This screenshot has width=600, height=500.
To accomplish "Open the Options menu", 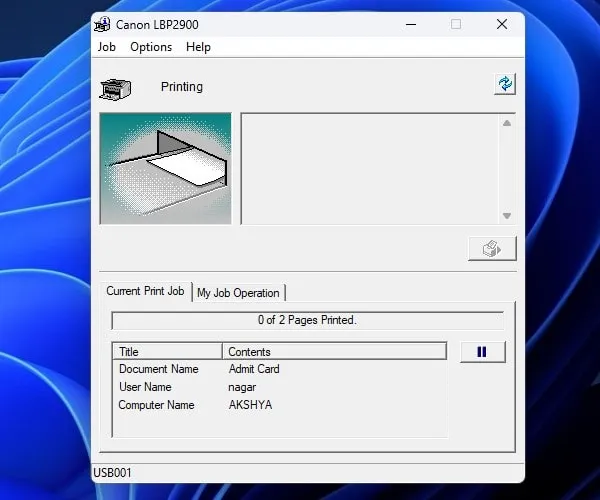I will click(x=151, y=47).
